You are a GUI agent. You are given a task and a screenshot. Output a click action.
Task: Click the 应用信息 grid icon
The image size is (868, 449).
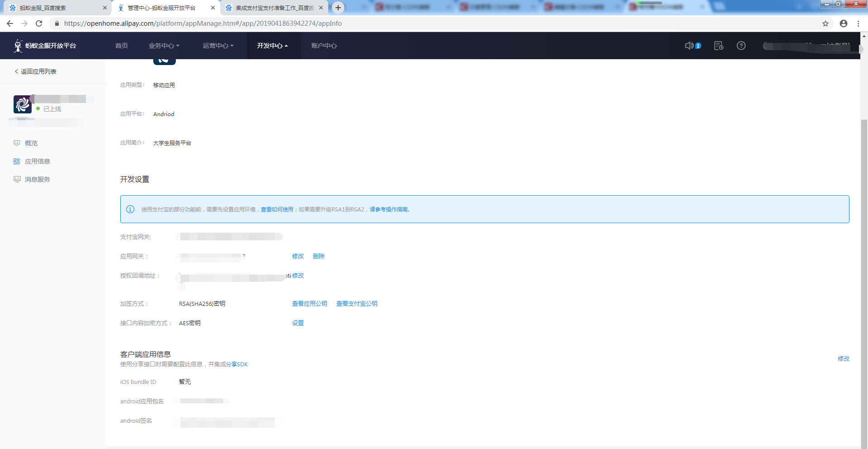17,161
